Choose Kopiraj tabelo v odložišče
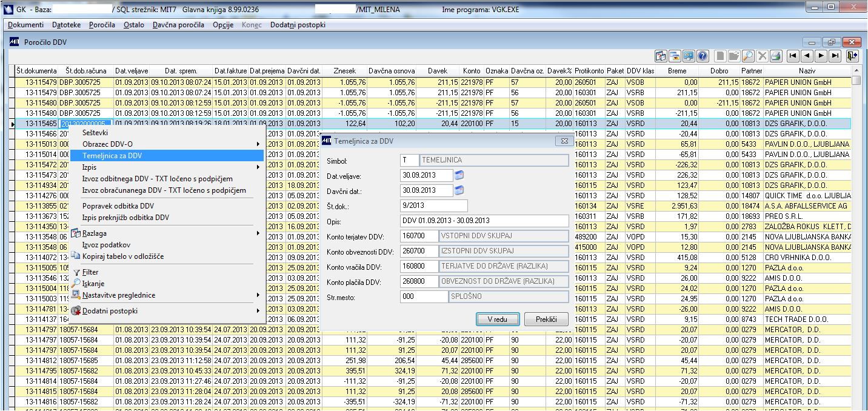868x411 pixels. [x=122, y=256]
